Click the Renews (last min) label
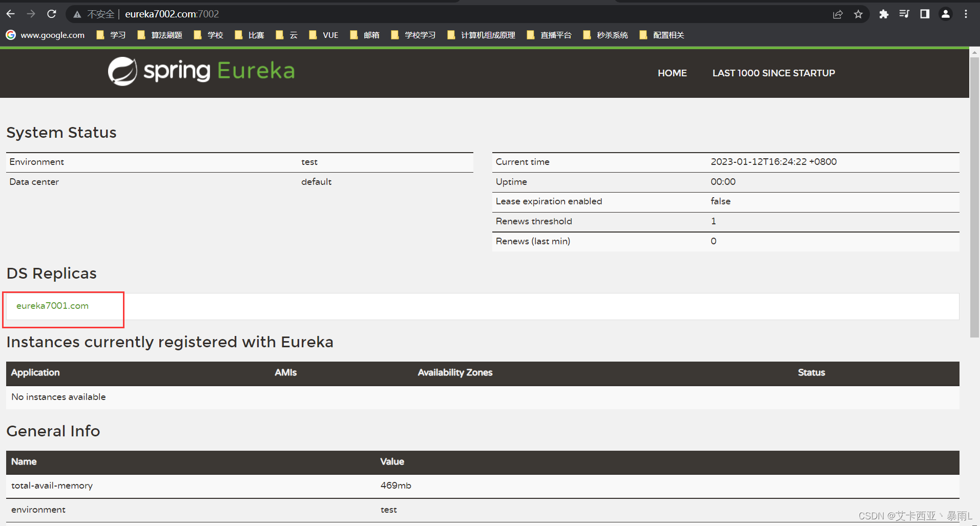The width and height of the screenshot is (980, 526). click(533, 241)
